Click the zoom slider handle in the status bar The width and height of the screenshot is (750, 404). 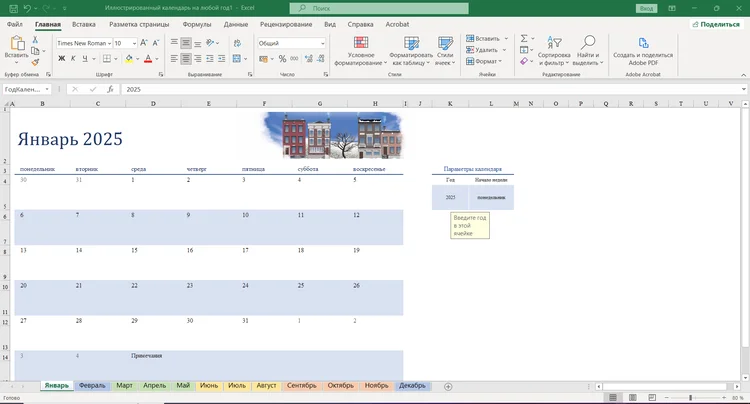pos(690,398)
